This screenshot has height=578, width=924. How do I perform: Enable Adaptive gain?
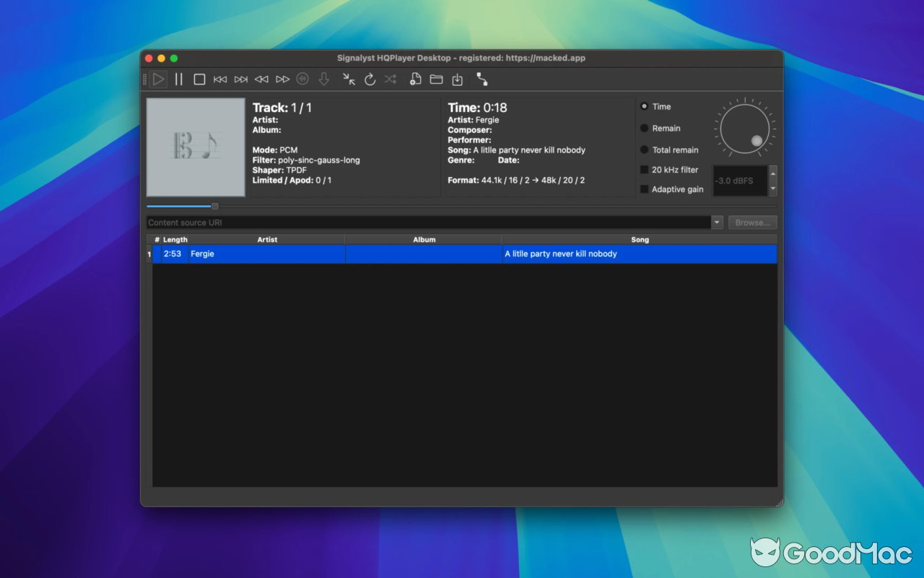(643, 189)
